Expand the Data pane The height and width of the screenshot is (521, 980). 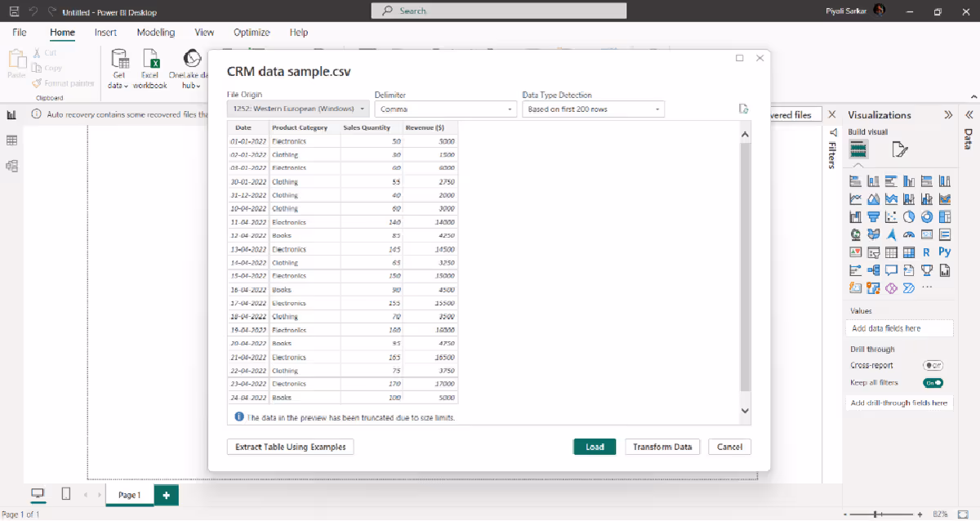[x=969, y=115]
